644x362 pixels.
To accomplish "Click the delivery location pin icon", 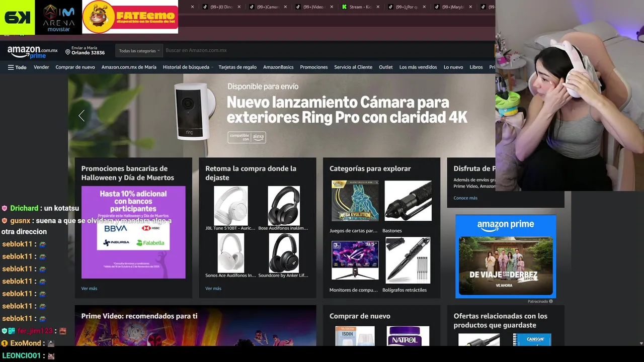I will coord(67,52).
